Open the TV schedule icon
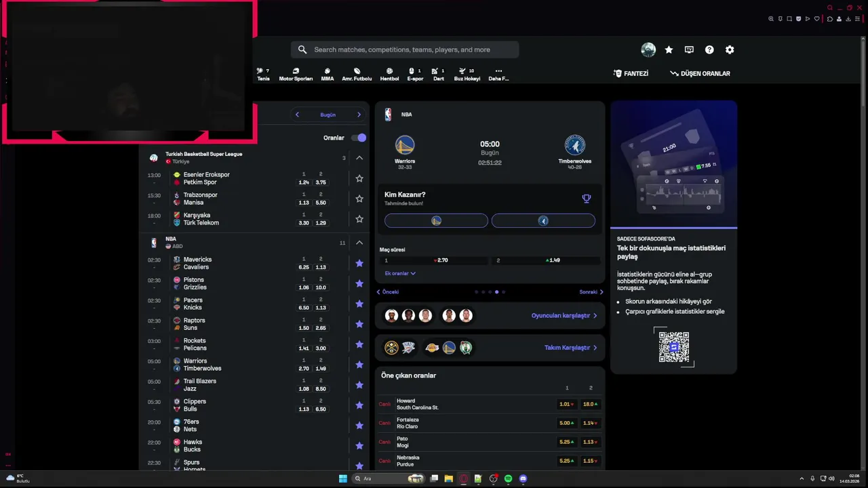Viewport: 868px width, 488px height. pos(689,49)
